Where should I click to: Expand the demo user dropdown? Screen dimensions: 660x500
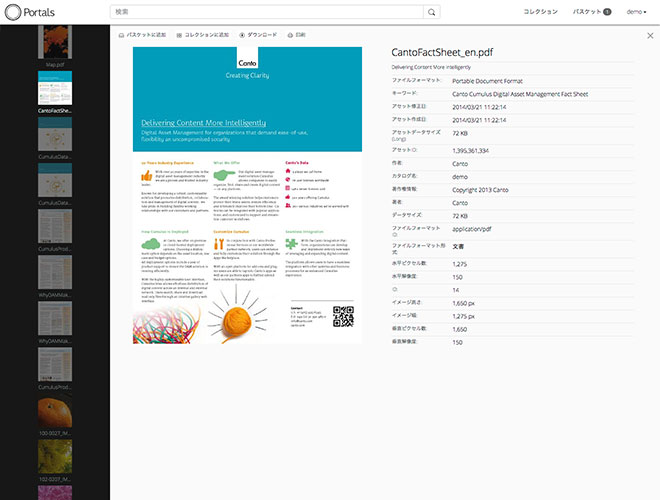pyautogui.click(x=636, y=12)
